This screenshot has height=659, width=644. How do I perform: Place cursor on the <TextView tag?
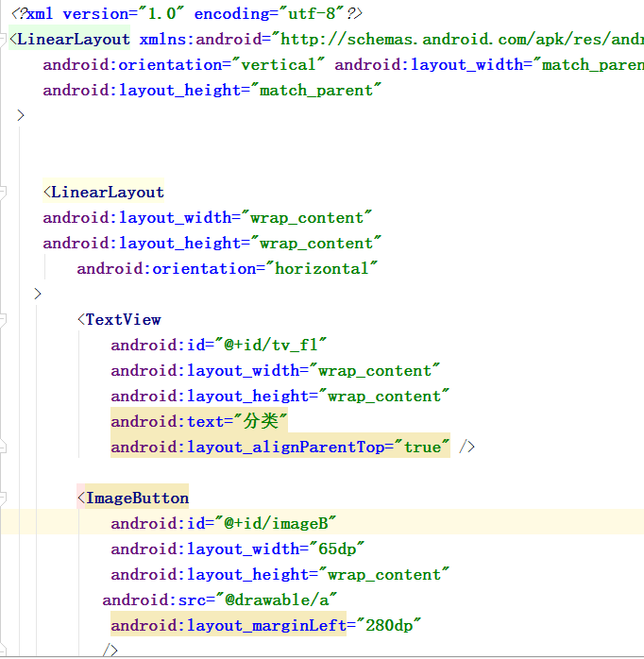pyautogui.click(x=119, y=320)
